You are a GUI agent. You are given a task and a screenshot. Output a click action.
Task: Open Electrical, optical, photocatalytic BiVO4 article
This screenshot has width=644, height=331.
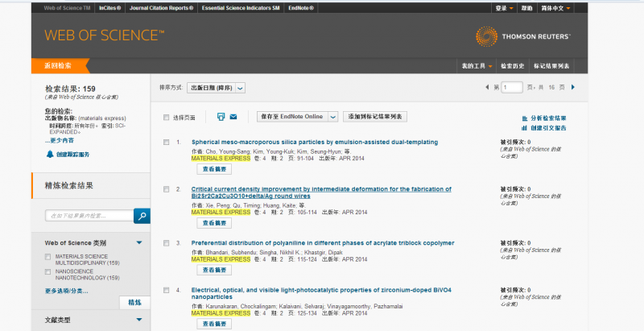point(321,294)
